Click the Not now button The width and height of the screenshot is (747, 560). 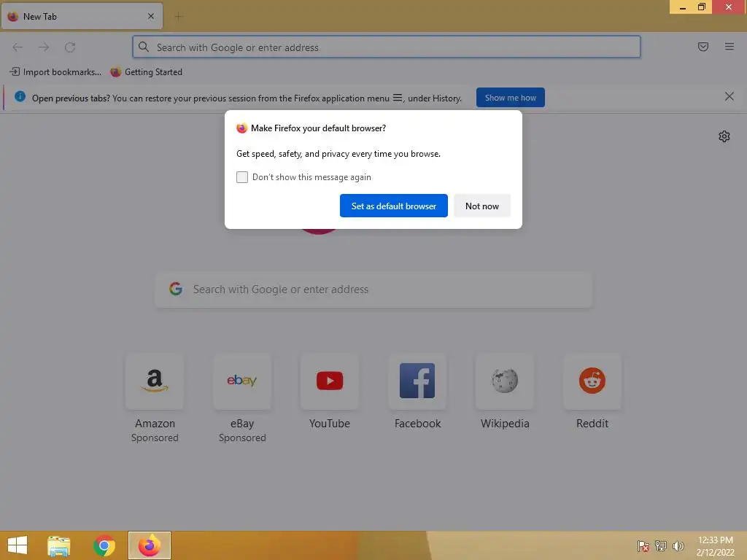click(482, 206)
